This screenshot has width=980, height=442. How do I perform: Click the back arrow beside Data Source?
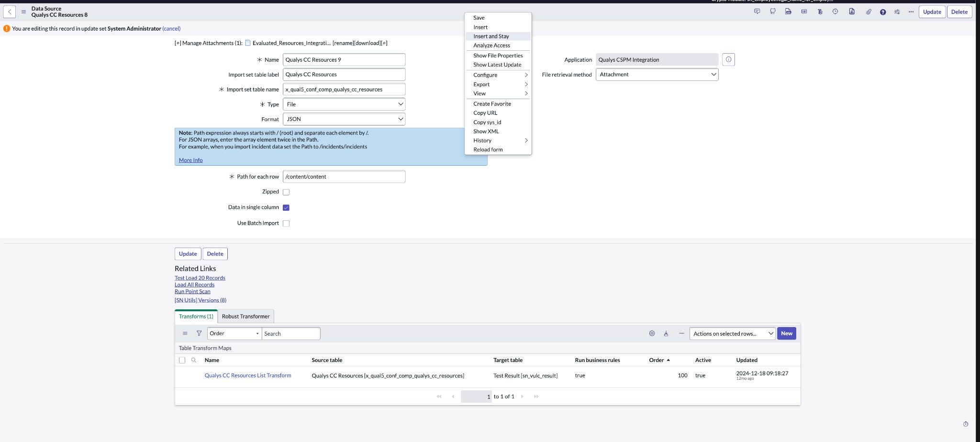point(10,11)
